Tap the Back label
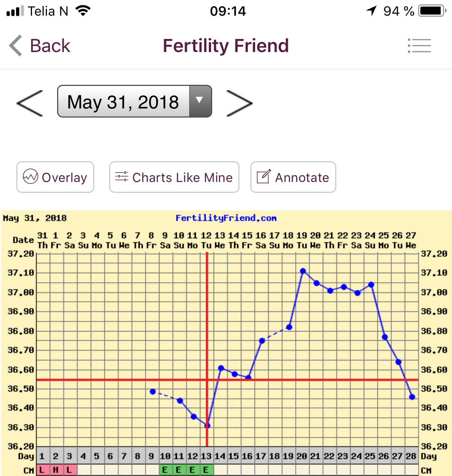The height and width of the screenshot is (476, 452). [x=50, y=46]
